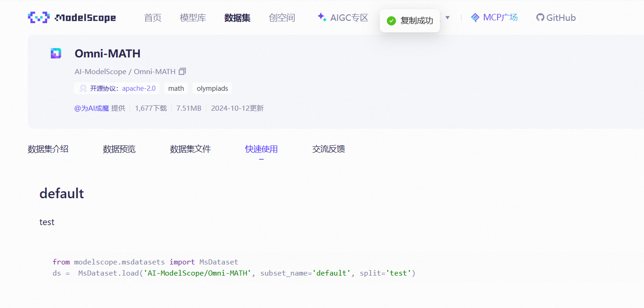644x308 pixels.
Task: Select the olympiads tag
Action: point(212,88)
